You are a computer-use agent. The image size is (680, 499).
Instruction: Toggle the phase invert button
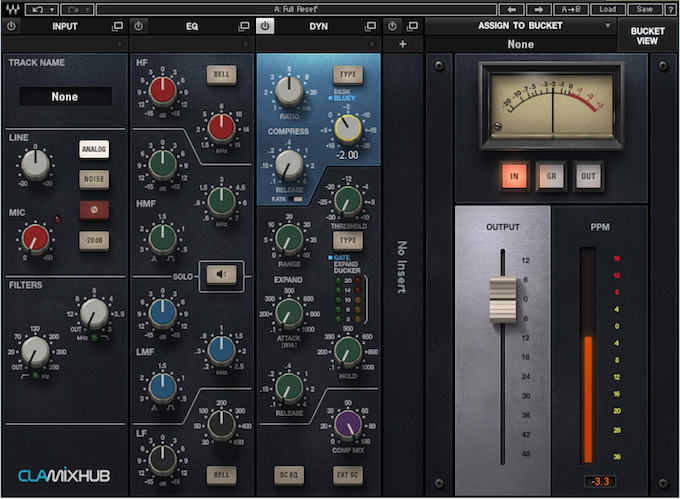[x=94, y=210]
